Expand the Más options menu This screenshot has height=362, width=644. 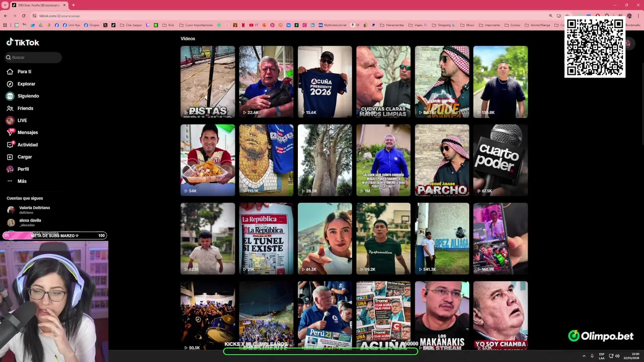point(17,181)
